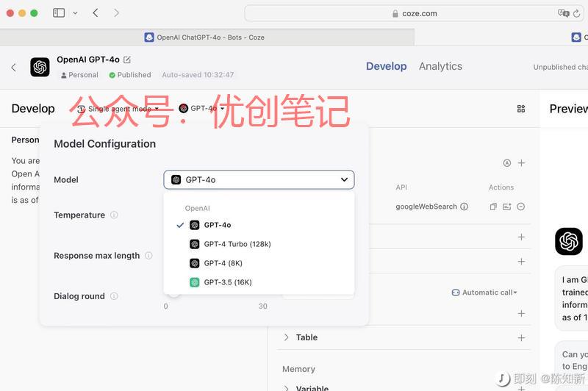Remove the googleWebSearch plugin
588x391 pixels.
[521, 207]
